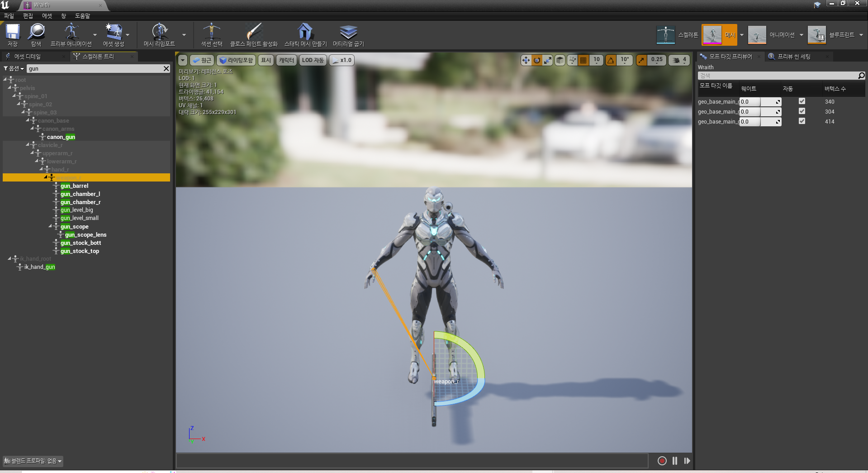868x473 pixels.
Task: Select the gun_barrel bone in the tree
Action: [x=74, y=186]
